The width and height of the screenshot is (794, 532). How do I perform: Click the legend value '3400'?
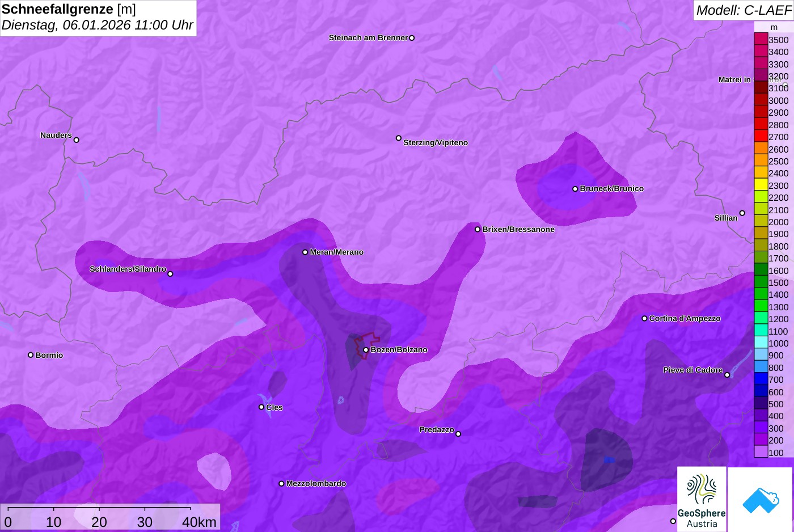pyautogui.click(x=779, y=52)
